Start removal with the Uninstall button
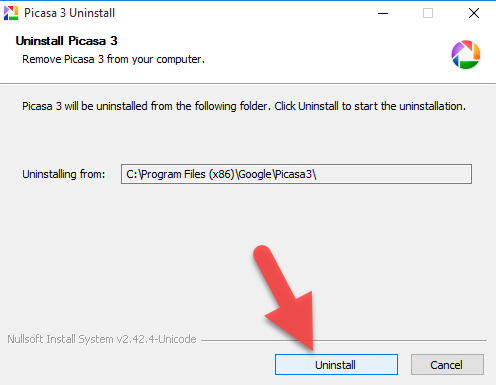The image size is (496, 385). (x=336, y=364)
